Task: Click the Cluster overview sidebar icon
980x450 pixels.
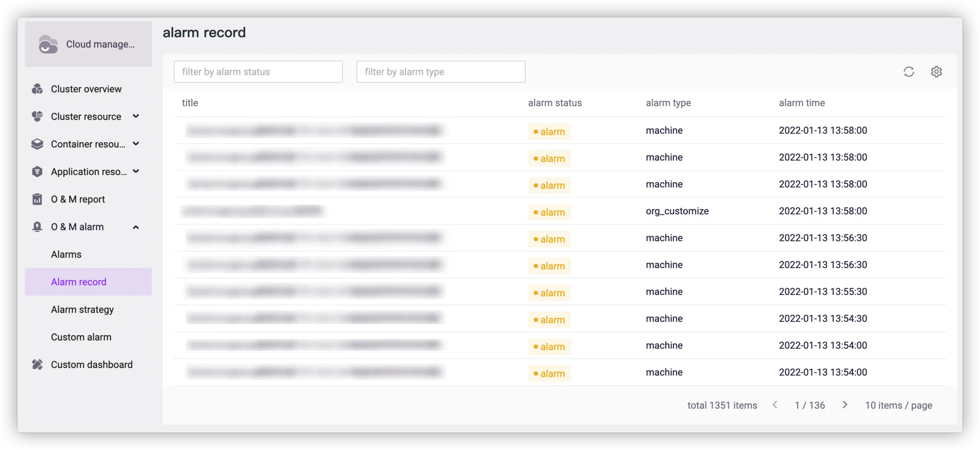Action: [x=37, y=89]
